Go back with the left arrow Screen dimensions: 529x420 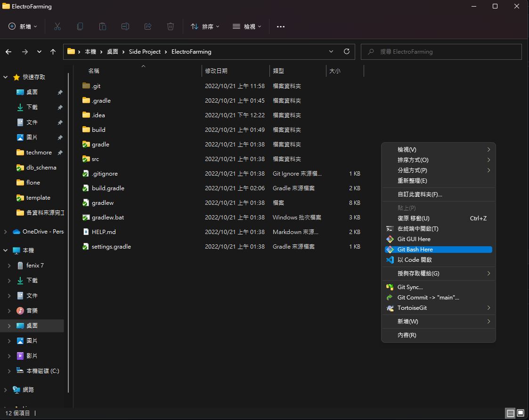coord(9,52)
